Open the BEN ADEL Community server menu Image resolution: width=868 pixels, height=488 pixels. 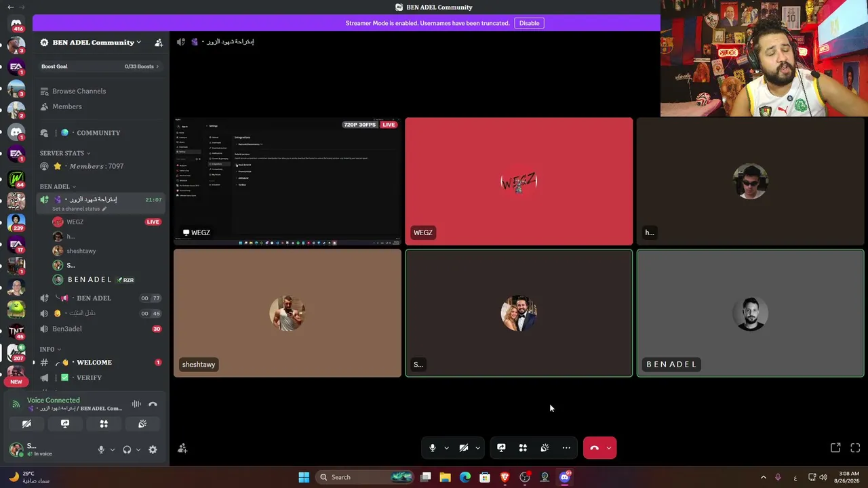91,43
